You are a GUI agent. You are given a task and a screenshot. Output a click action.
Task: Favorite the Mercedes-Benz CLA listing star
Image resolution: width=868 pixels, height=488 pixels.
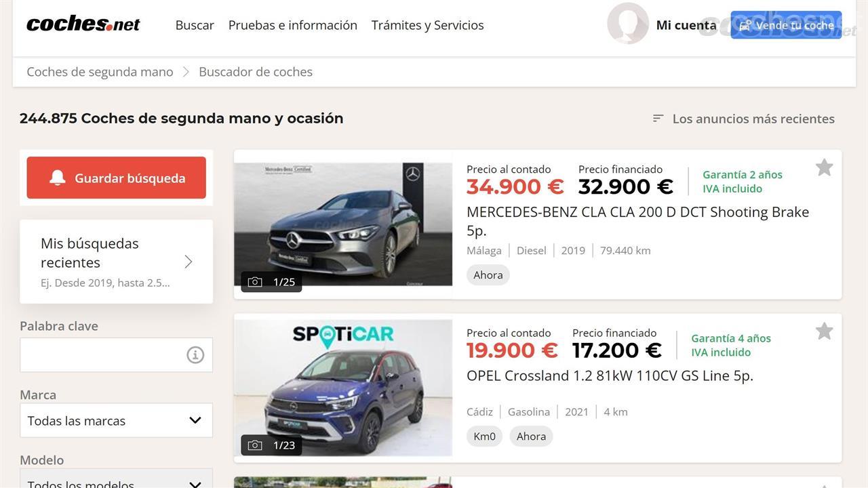[x=824, y=167]
